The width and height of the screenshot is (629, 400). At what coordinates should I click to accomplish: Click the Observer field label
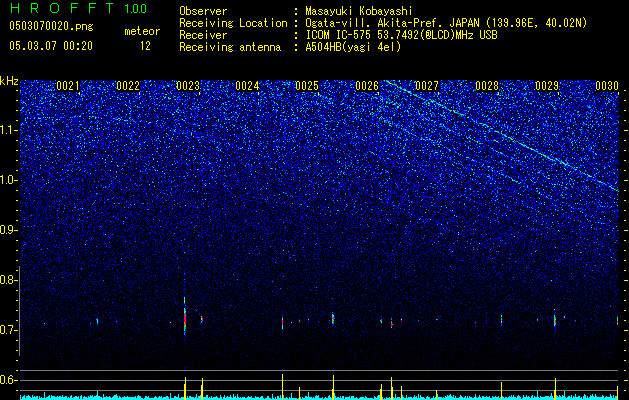[x=203, y=11]
